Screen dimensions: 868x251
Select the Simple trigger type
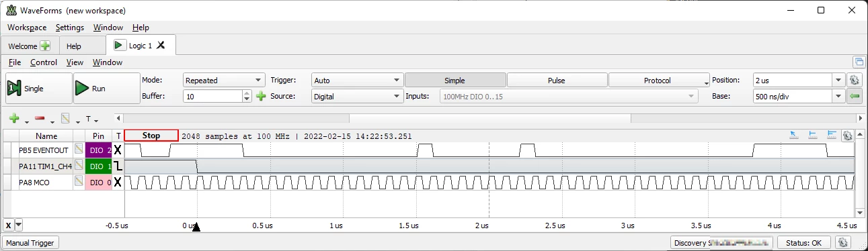455,81
